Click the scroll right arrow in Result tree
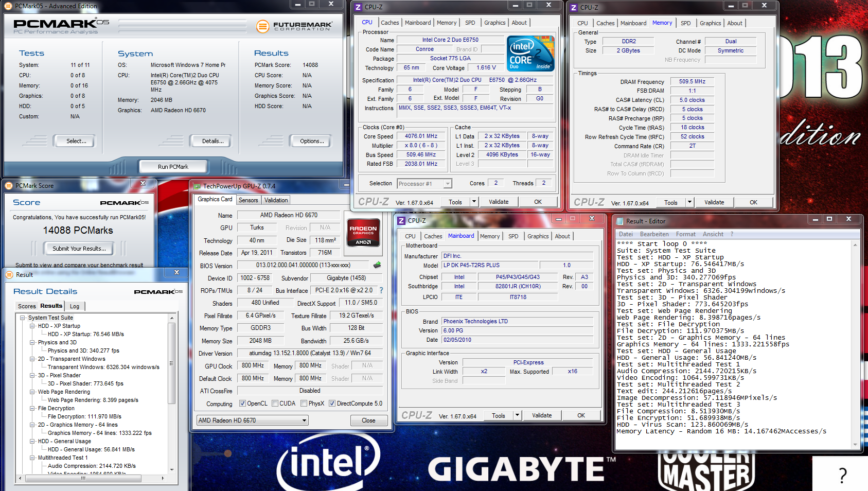The height and width of the screenshot is (491, 868). click(163, 478)
